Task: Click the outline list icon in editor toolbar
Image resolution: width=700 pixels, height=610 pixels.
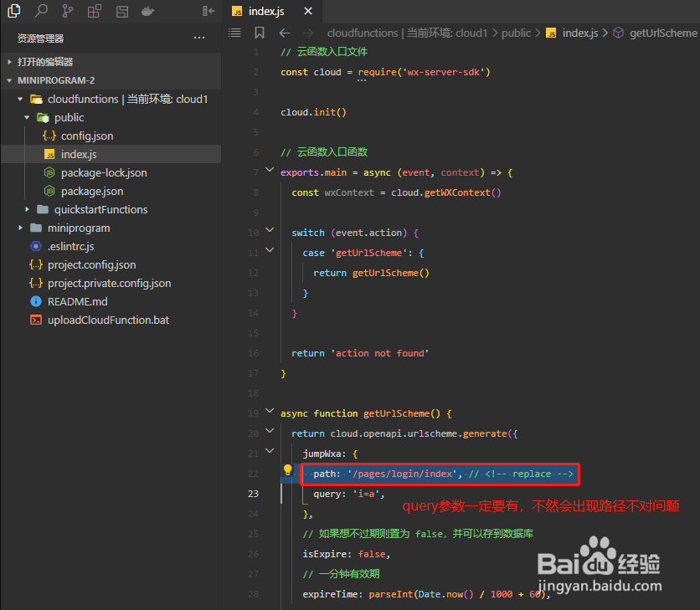Action: 234,33
